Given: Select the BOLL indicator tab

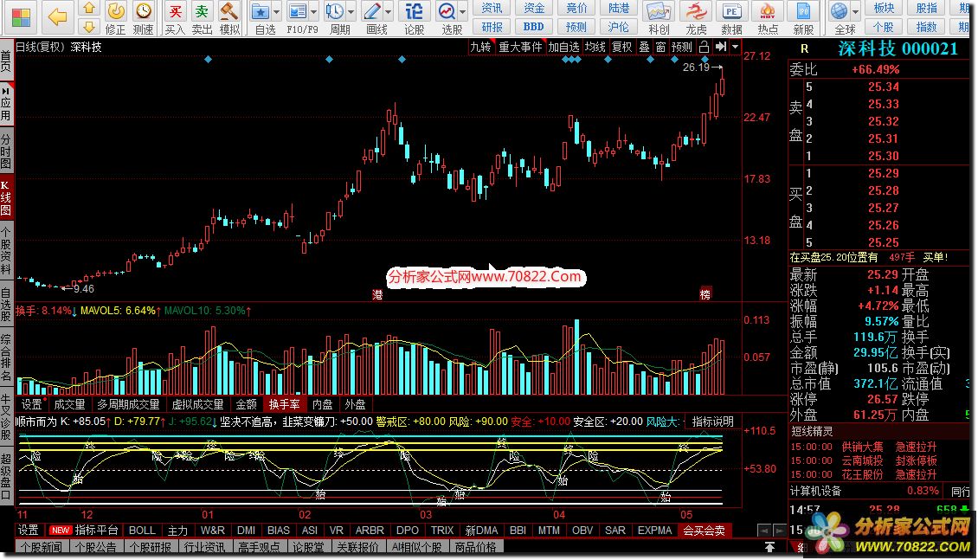Looking at the screenshot, I should pyautogui.click(x=142, y=531).
